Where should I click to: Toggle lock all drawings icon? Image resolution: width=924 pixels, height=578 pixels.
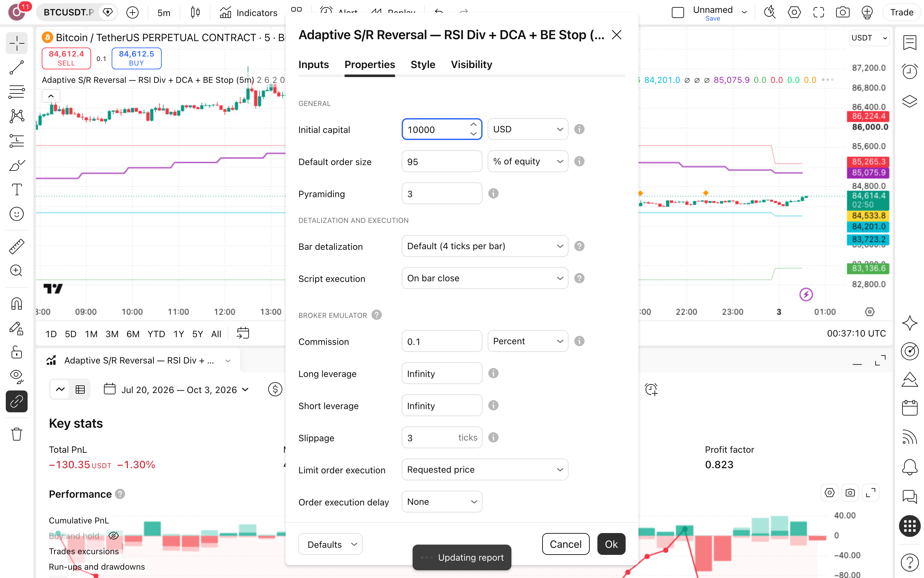click(x=17, y=352)
